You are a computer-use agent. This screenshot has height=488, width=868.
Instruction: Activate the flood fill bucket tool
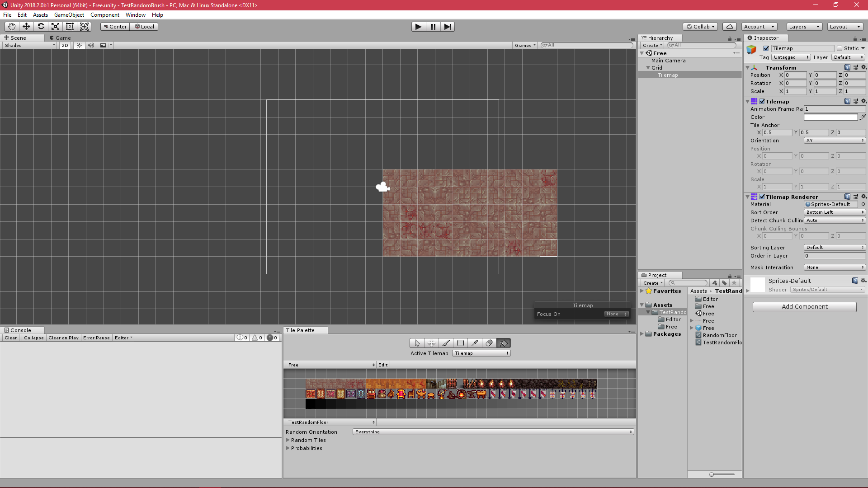tap(504, 343)
